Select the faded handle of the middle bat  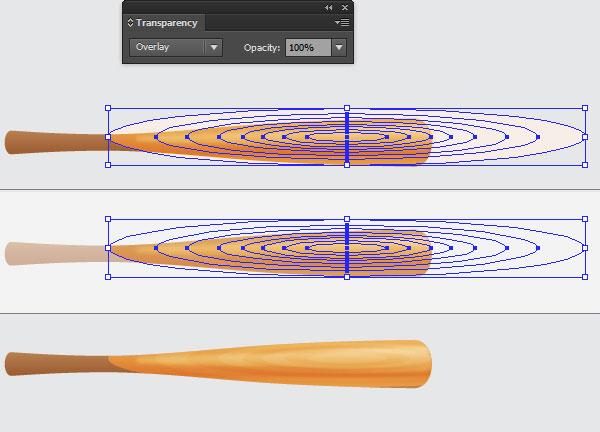tap(55, 253)
